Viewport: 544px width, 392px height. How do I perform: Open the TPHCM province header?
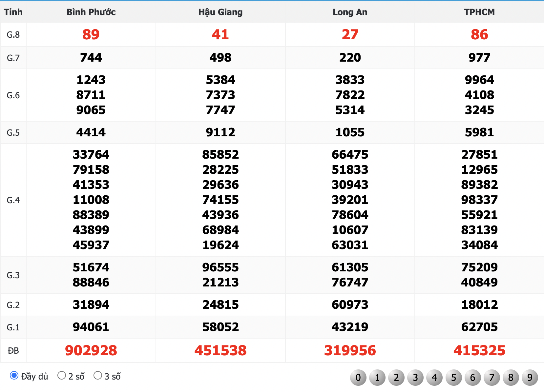(x=479, y=12)
